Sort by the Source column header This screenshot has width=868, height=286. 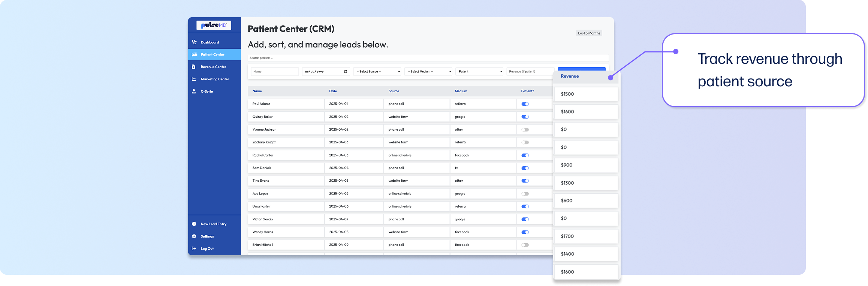click(x=394, y=91)
